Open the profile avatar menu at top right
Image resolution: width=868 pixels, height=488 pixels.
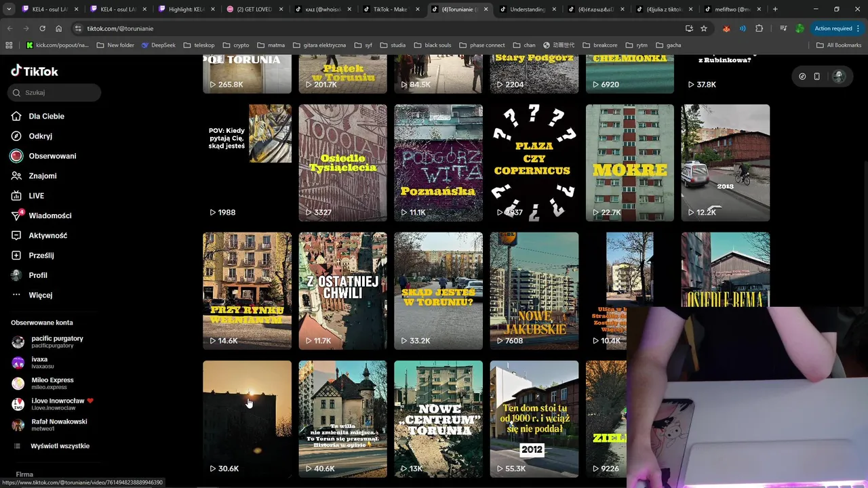839,77
